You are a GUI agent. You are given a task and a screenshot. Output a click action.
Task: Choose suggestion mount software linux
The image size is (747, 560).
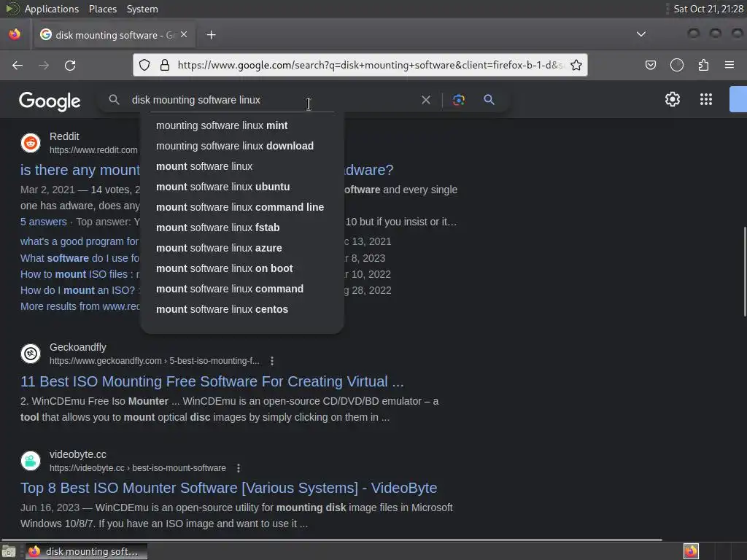[242, 167]
